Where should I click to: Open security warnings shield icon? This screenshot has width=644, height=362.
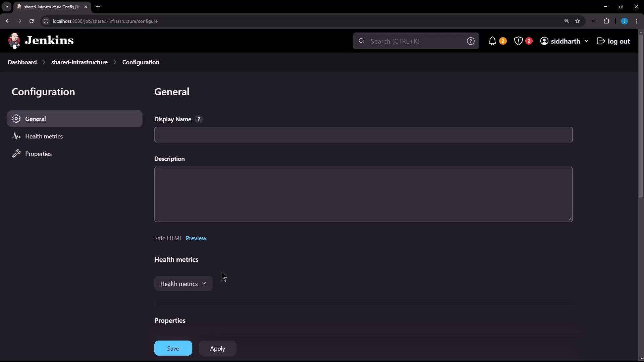click(518, 41)
